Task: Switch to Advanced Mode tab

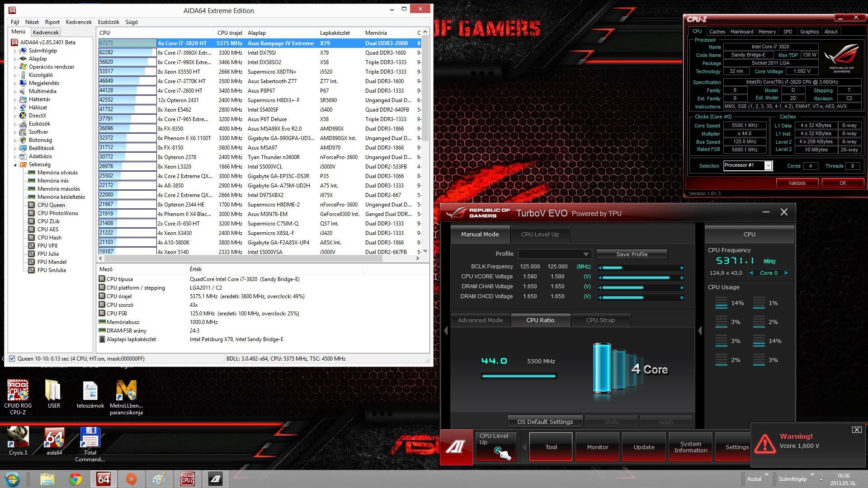Action: [480, 320]
